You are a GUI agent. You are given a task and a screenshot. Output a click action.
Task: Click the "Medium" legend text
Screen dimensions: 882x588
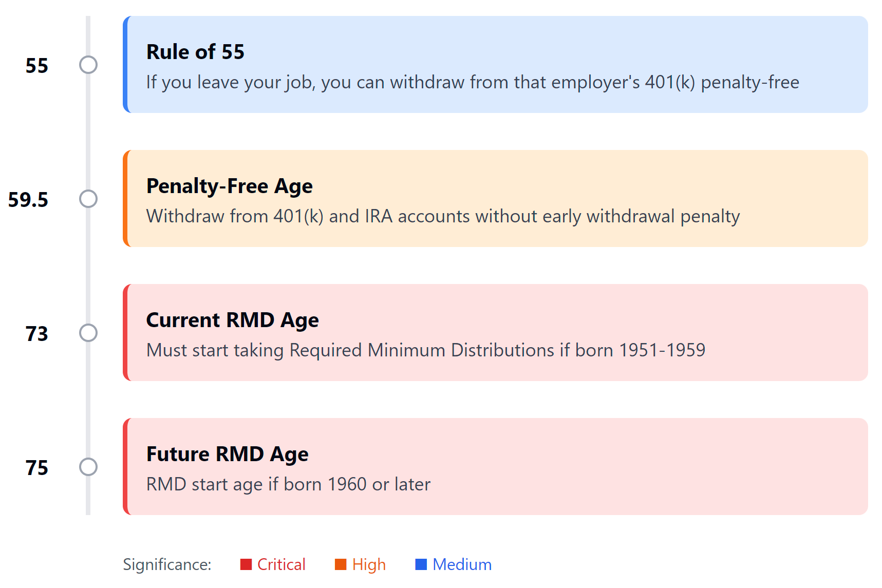(462, 564)
